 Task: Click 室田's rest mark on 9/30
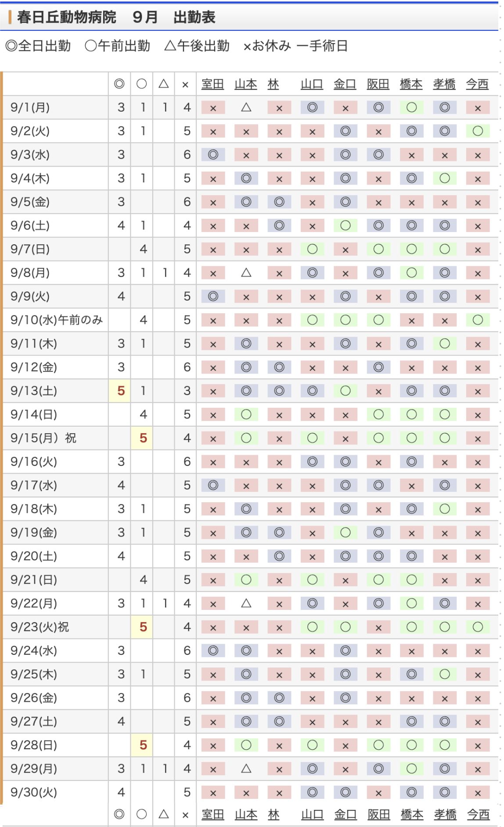click(213, 792)
